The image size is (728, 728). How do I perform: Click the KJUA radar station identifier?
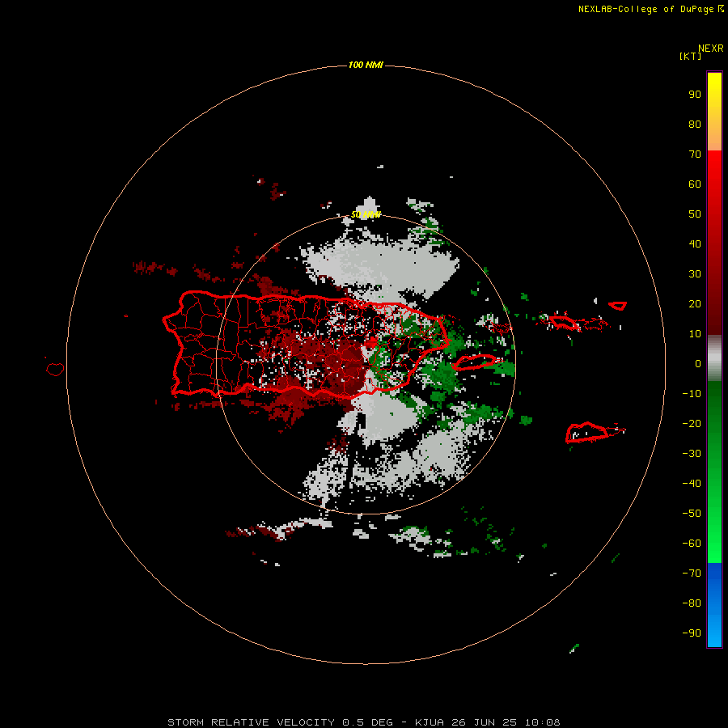(430, 722)
